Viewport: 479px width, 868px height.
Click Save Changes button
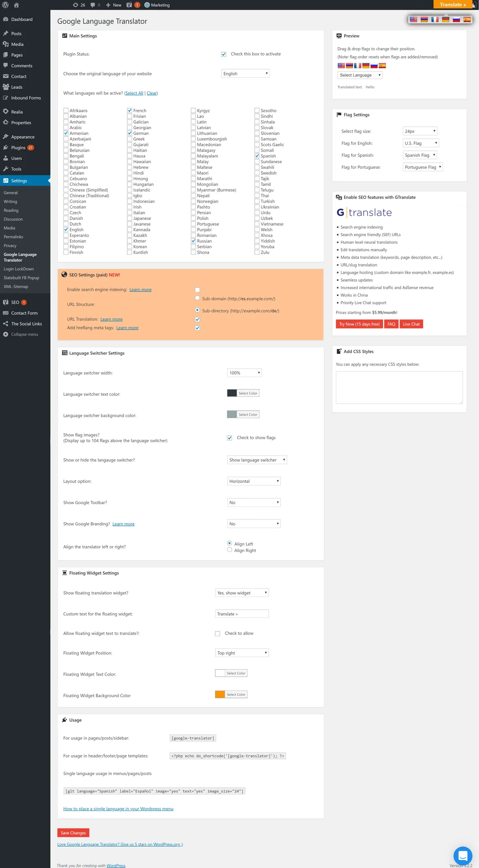73,832
